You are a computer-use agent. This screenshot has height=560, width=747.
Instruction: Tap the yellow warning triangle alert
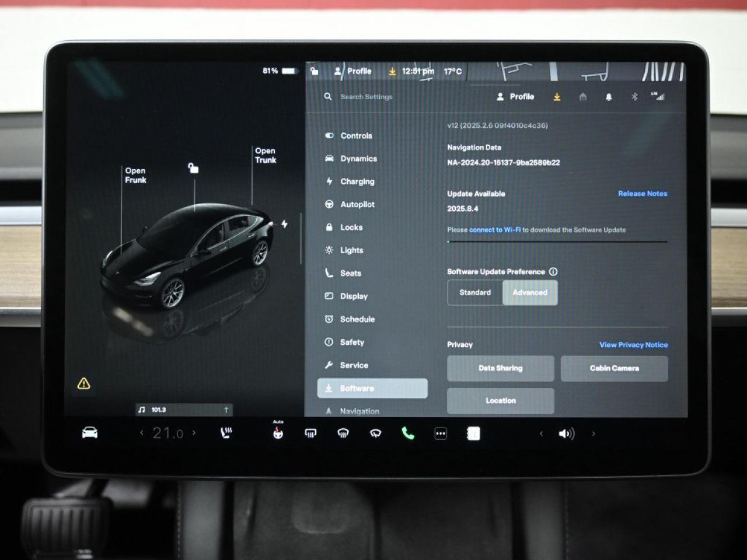(83, 383)
